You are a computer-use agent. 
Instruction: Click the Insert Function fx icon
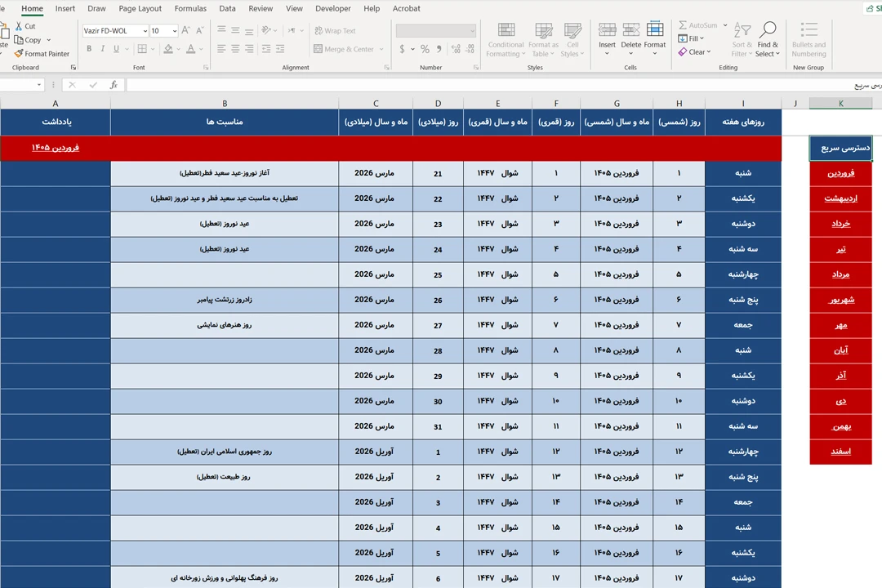pyautogui.click(x=114, y=85)
